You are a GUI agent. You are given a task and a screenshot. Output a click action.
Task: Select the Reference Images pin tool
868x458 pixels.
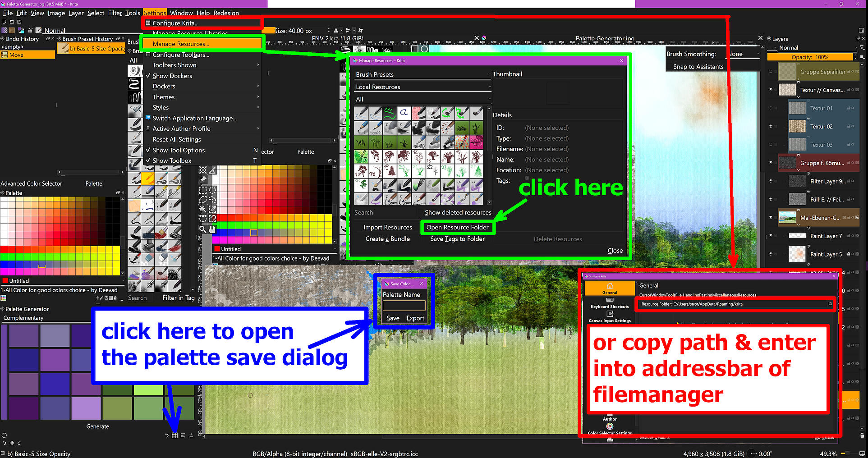point(203,180)
